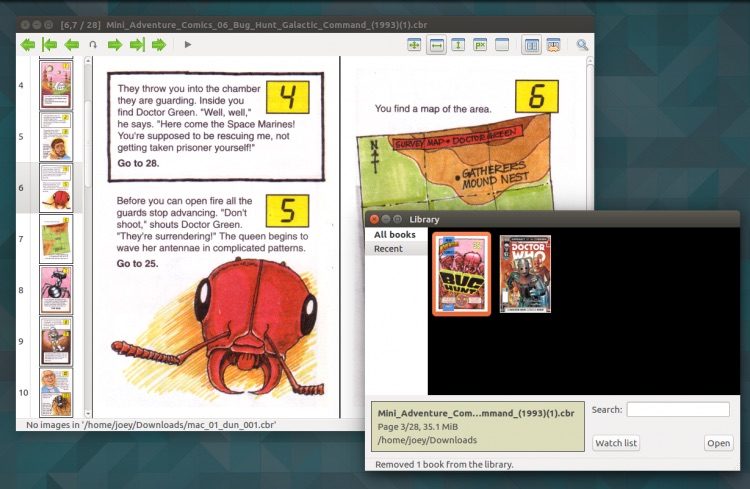
Task: Close the main comic viewer window
Action: 25,24
